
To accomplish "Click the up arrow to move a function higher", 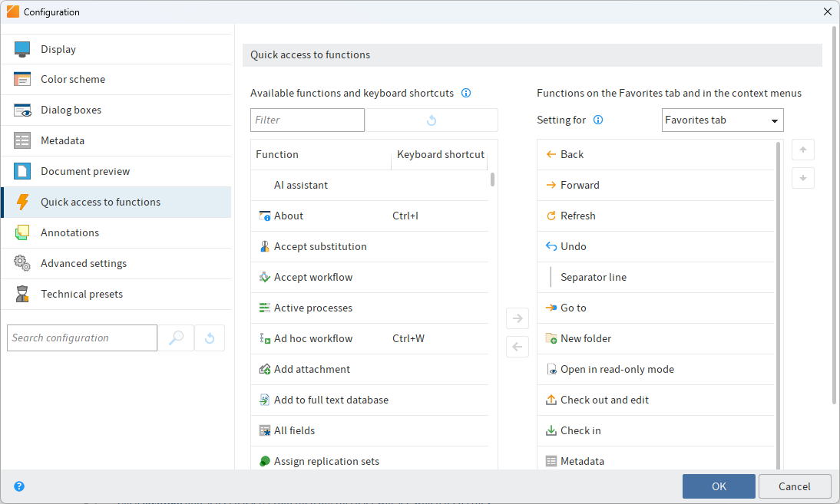I will (x=802, y=150).
